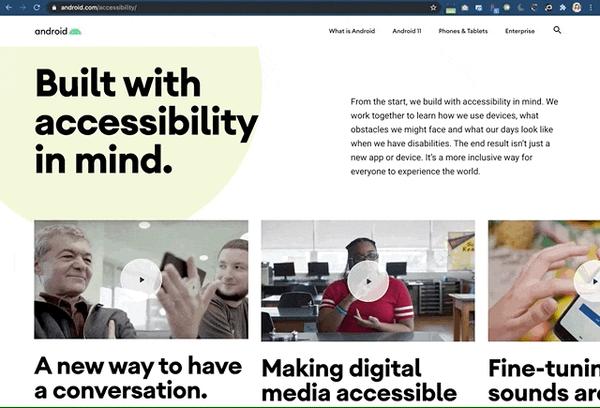The width and height of the screenshot is (600, 408).
Task: Open the Enterprise nav item
Action: [x=520, y=31]
